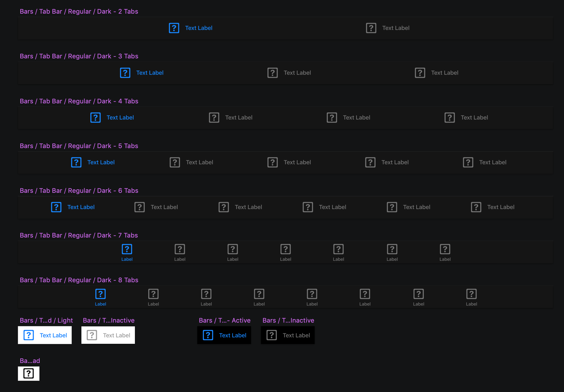Select the 'Bars / T...d / Light' frame title

pyautogui.click(x=46, y=321)
